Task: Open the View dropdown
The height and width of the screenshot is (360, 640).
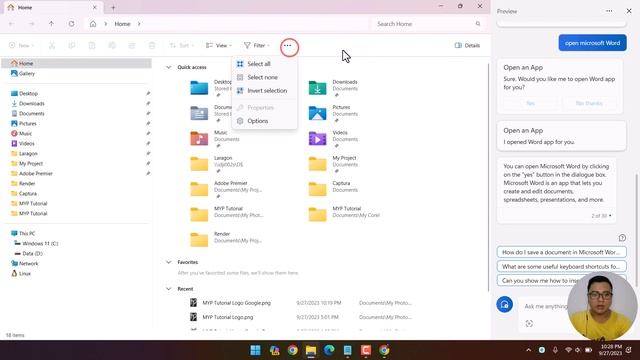Action: point(219,45)
